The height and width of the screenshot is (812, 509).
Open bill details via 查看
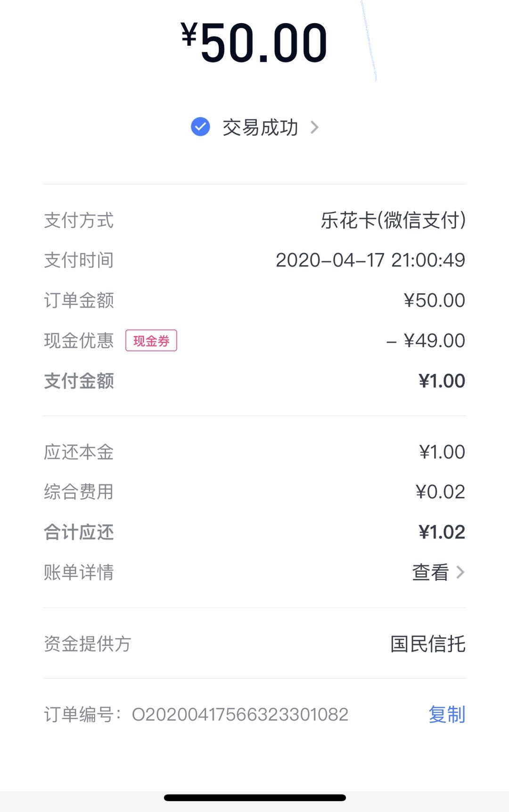pyautogui.click(x=430, y=572)
